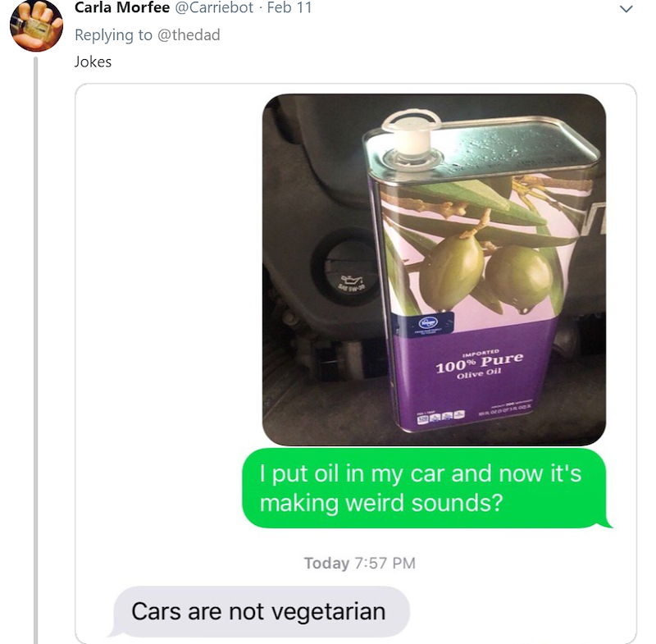This screenshot has width=656, height=644.
Task: Click the blank area of the image card
Action: tap(167, 293)
